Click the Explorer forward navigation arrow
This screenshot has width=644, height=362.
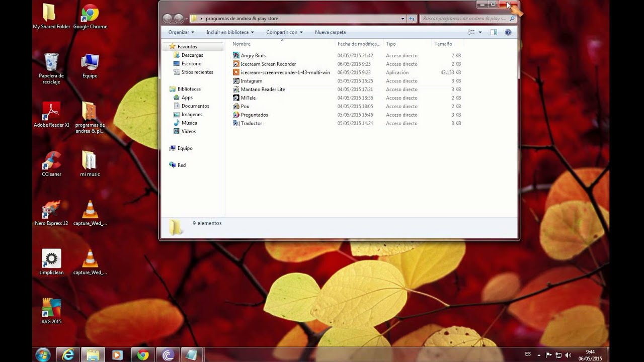(x=179, y=19)
